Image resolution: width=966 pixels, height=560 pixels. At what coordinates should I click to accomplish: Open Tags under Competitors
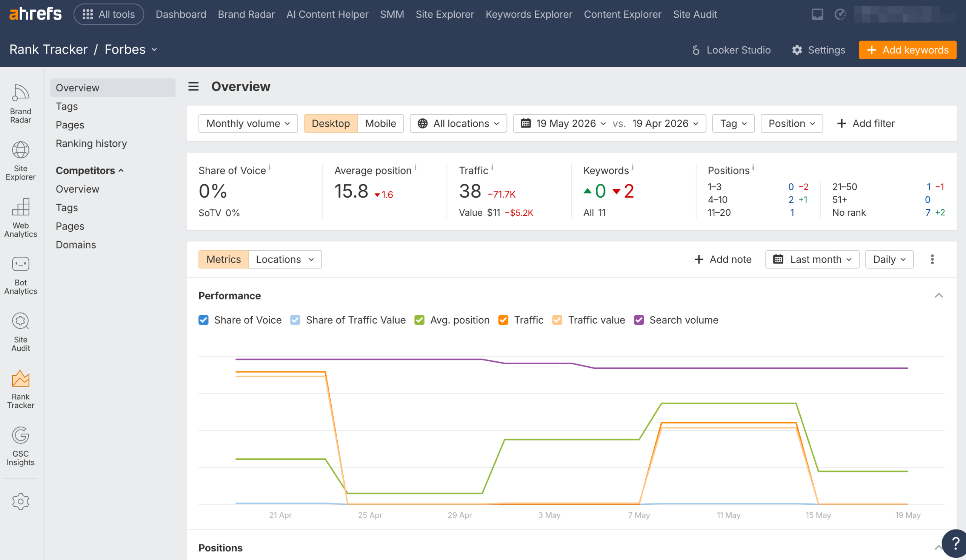point(67,208)
